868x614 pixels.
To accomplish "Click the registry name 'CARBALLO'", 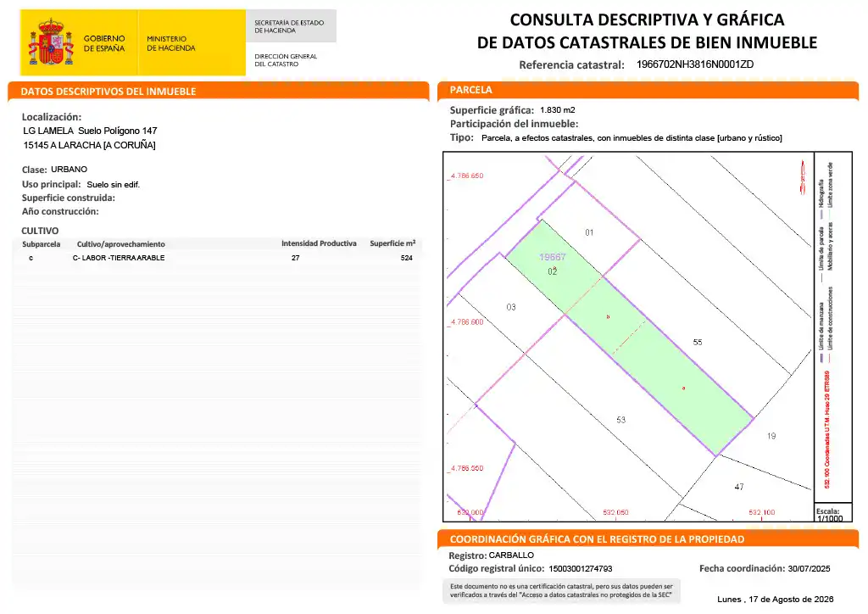I will pos(511,555).
